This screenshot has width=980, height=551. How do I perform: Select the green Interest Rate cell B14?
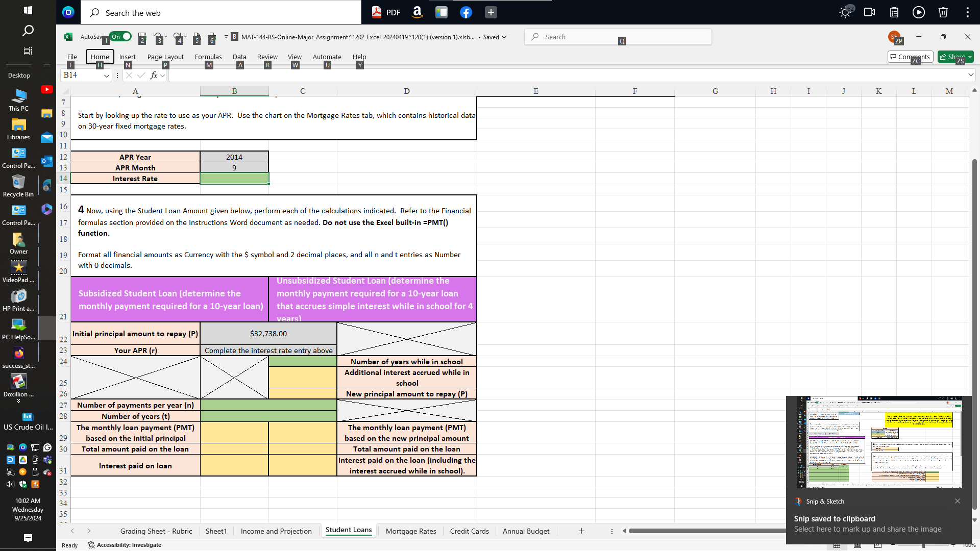coord(234,179)
